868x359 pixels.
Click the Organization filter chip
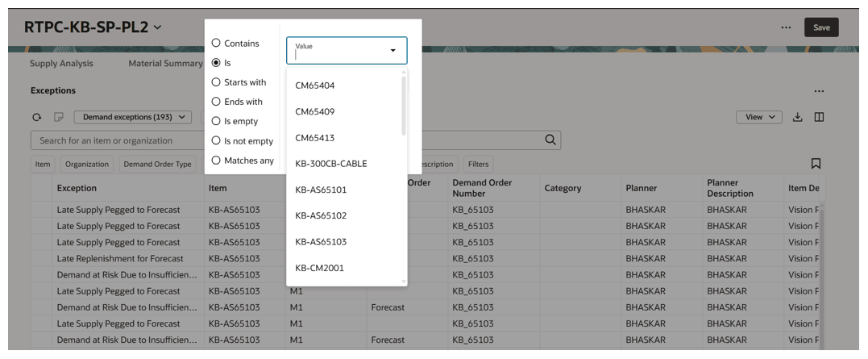click(87, 164)
